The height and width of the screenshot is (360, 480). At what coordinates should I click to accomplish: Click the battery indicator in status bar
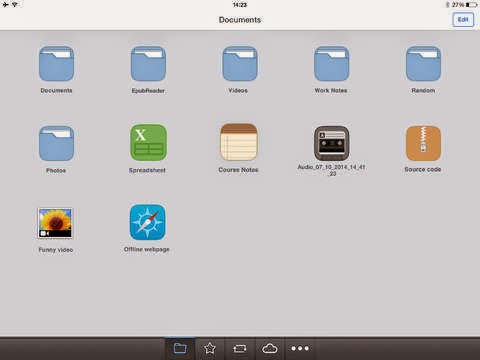pyautogui.click(x=472, y=5)
